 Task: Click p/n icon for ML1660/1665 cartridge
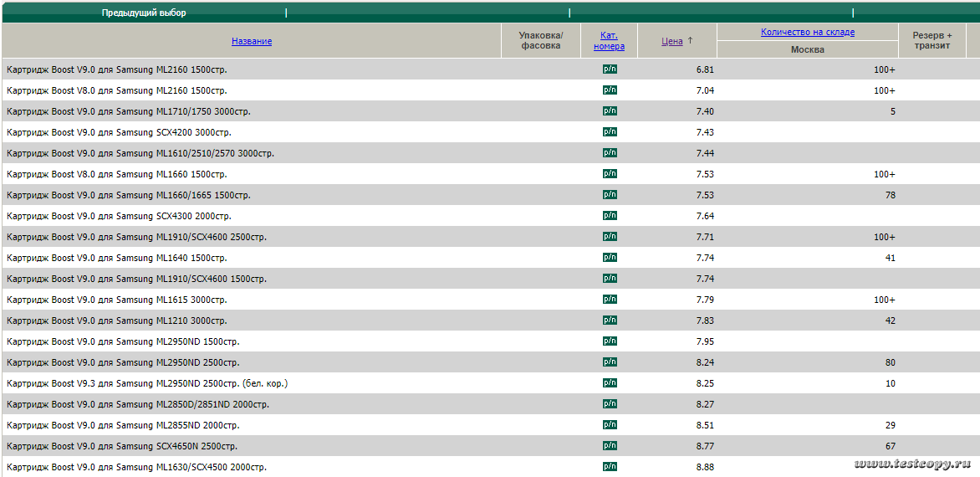tap(610, 194)
